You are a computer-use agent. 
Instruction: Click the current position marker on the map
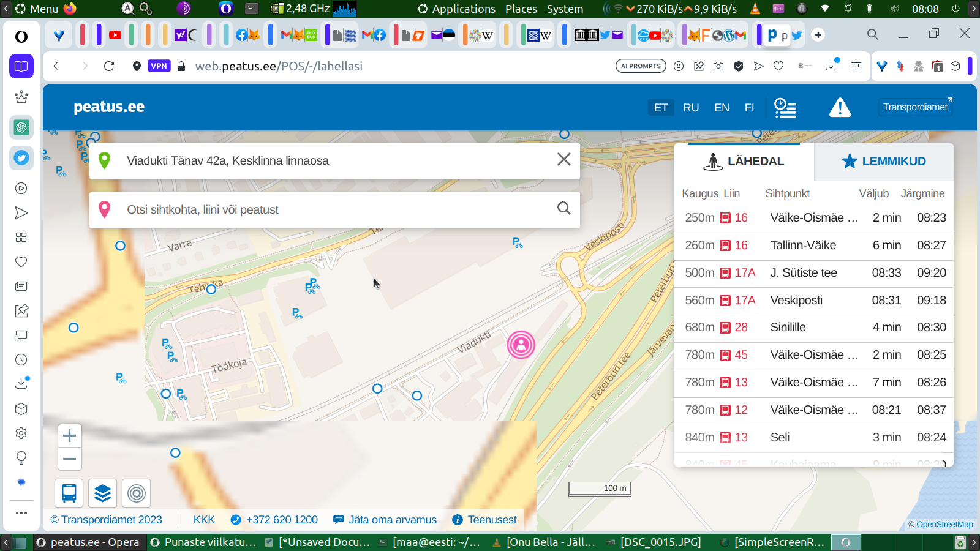point(521,345)
